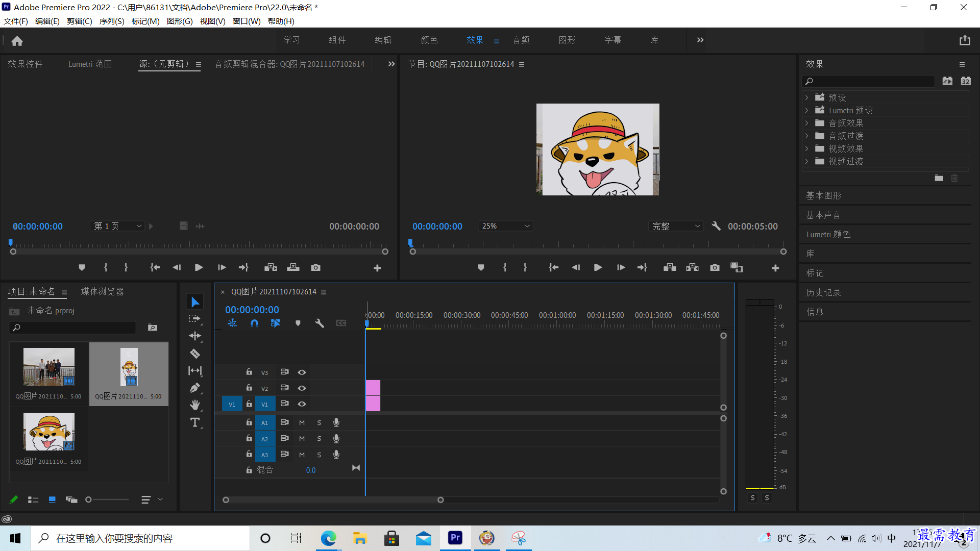Toggle insert sequences as nests
The height and width of the screenshot is (551, 980).
tap(232, 323)
